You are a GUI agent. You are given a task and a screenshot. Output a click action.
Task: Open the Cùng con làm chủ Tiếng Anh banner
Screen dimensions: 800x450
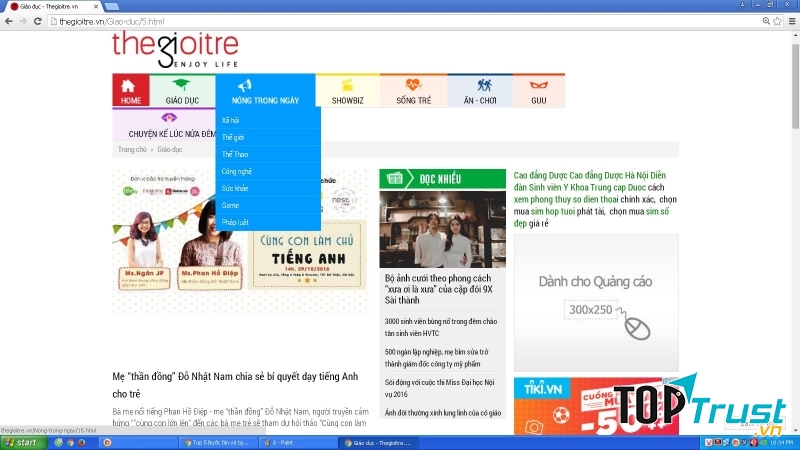[x=240, y=240]
